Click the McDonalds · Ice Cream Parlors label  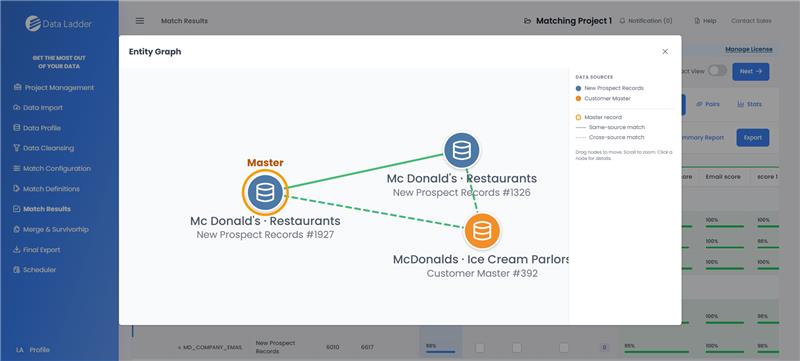481,259
